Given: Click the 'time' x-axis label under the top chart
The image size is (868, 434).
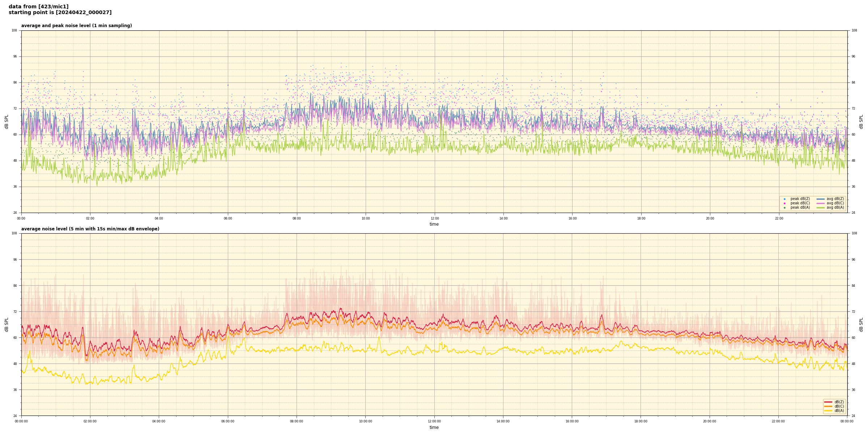Looking at the screenshot, I should pyautogui.click(x=434, y=224).
